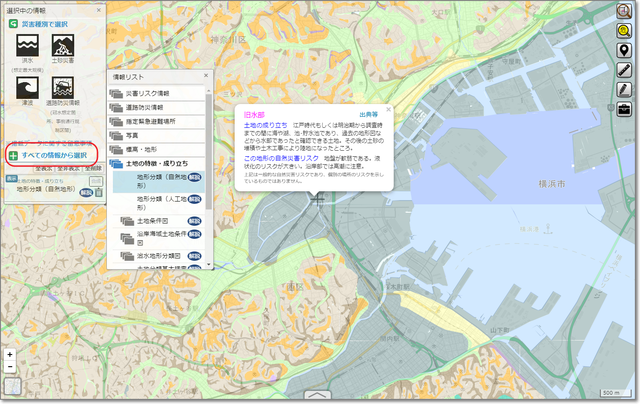Toggle the 全非表示 hide-all button

pyautogui.click(x=70, y=169)
